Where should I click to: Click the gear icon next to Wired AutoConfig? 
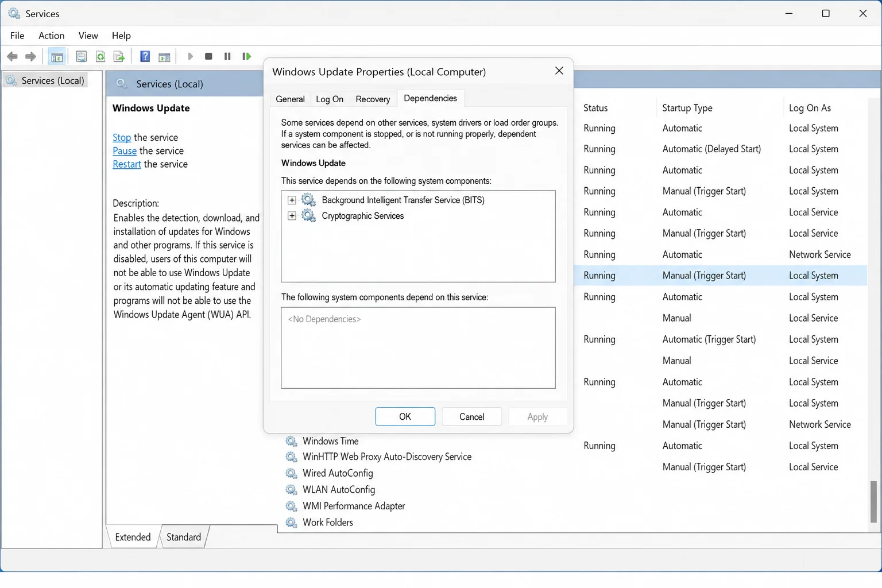292,473
